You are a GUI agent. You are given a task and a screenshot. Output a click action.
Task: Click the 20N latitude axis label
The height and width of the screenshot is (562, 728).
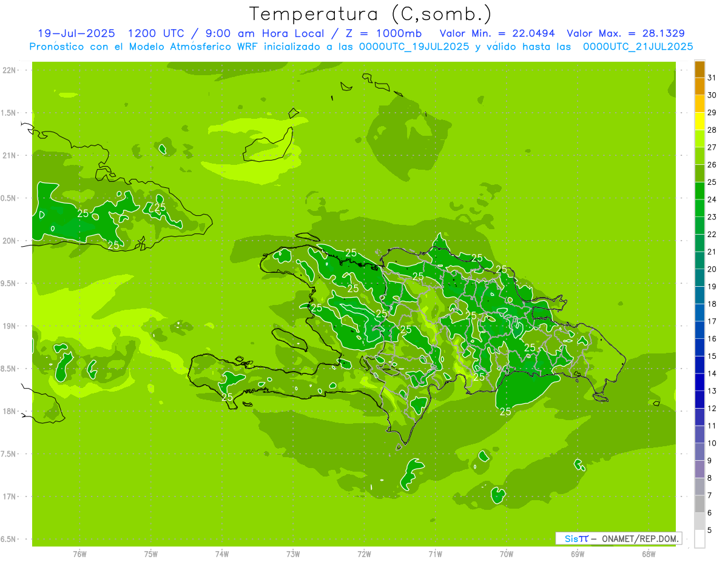click(8, 241)
